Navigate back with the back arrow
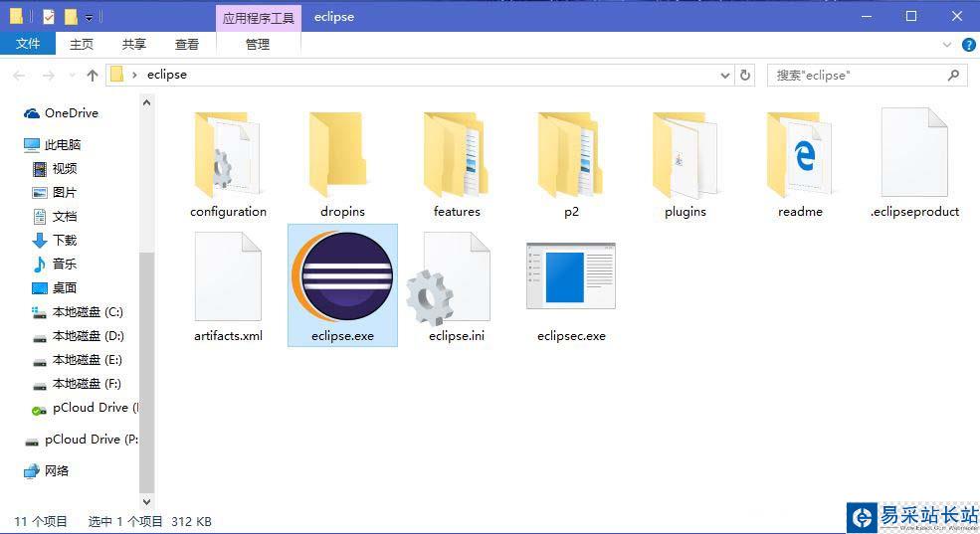This screenshot has width=980, height=534. [19, 76]
